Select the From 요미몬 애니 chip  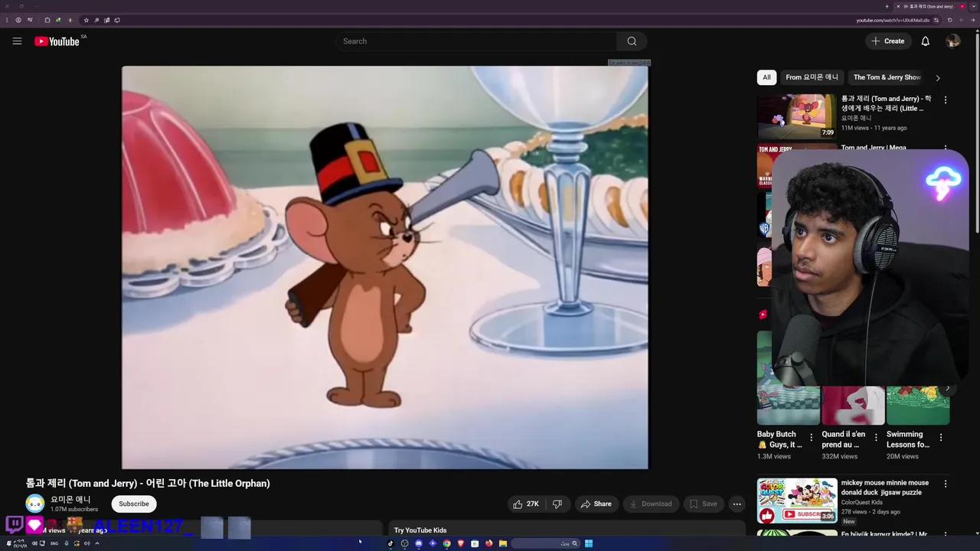[x=812, y=77]
